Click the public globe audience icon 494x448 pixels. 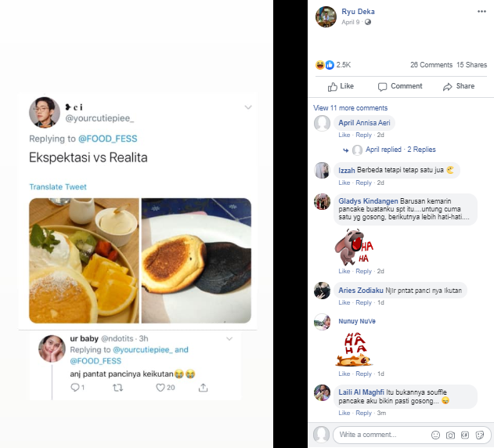coord(368,22)
